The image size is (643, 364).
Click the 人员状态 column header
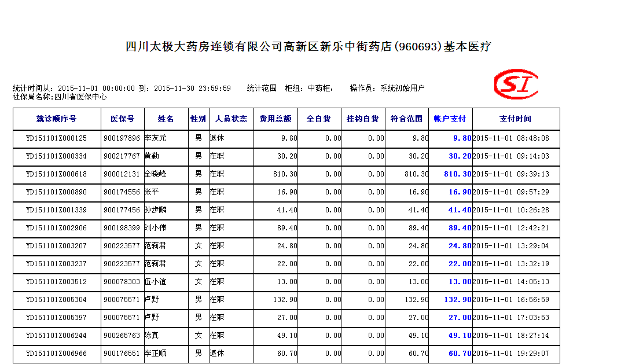coord(232,119)
